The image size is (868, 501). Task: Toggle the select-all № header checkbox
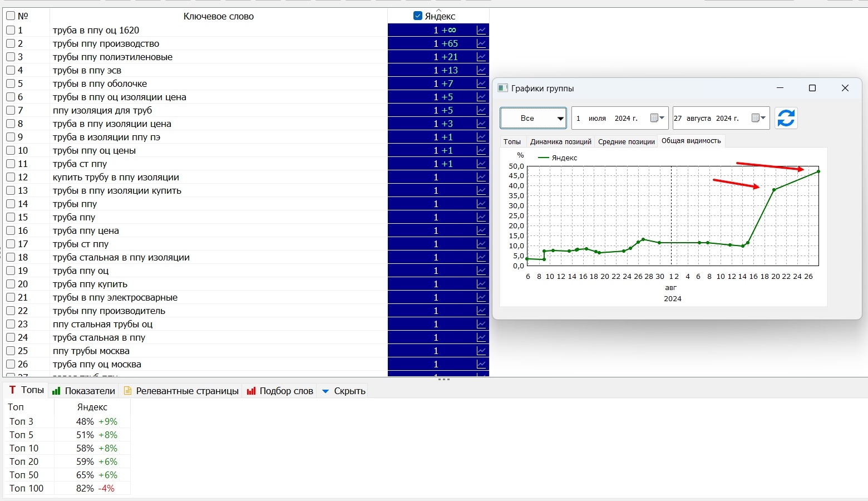tap(11, 16)
